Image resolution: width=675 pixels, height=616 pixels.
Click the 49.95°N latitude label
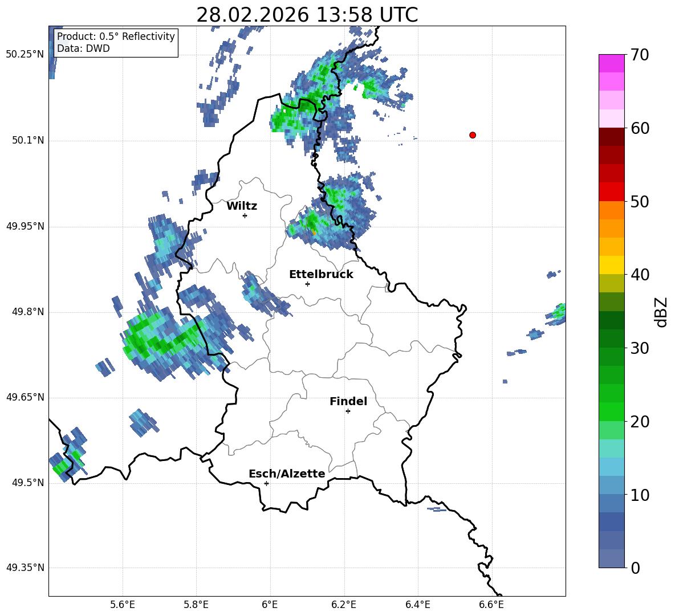tap(25, 226)
